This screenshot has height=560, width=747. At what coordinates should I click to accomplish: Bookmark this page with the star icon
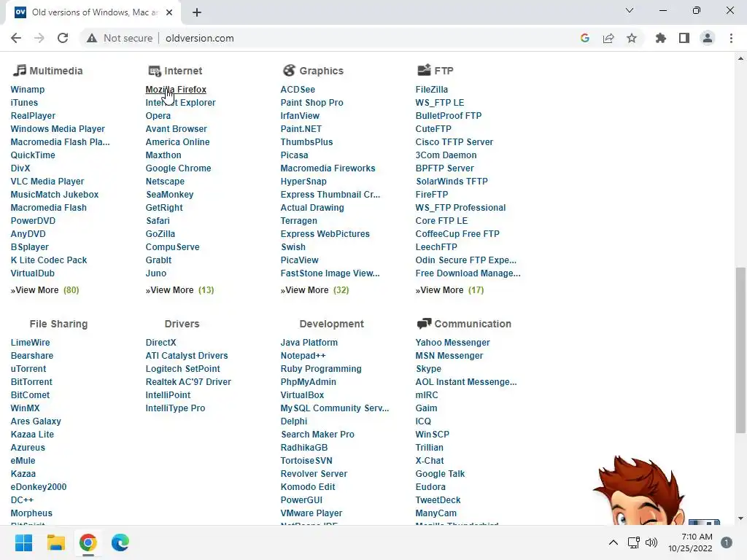632,38
